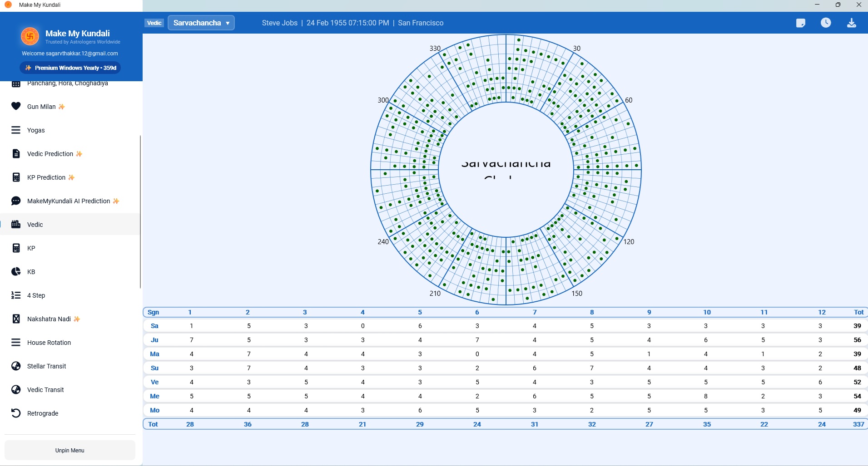Click the Sgn column header
Viewport: 868px width, 466px height.
click(x=153, y=312)
